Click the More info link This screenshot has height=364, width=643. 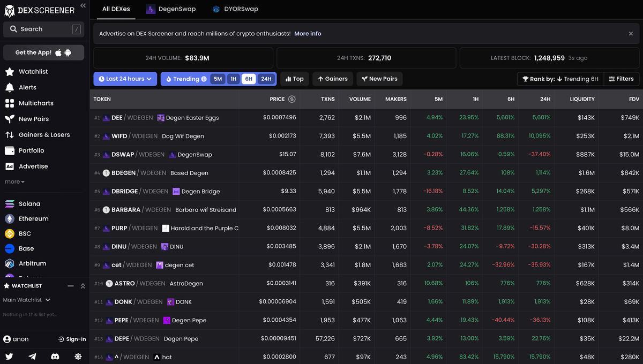(308, 34)
